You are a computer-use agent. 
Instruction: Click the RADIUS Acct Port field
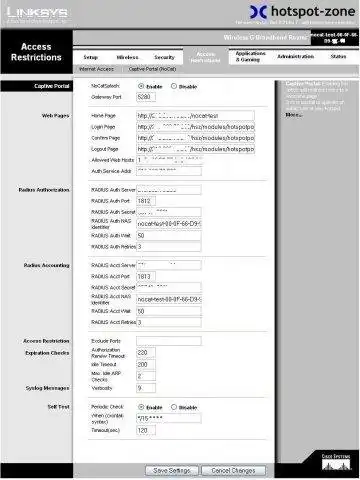coord(146,276)
